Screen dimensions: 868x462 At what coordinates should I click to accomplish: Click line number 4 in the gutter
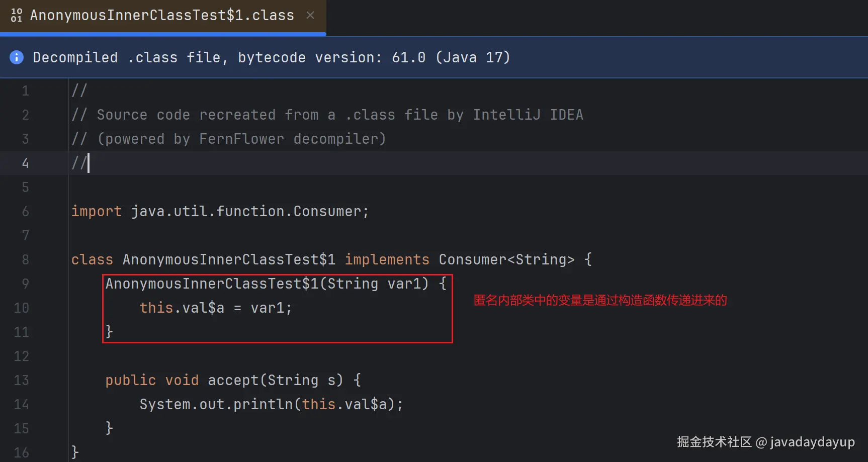click(x=25, y=163)
